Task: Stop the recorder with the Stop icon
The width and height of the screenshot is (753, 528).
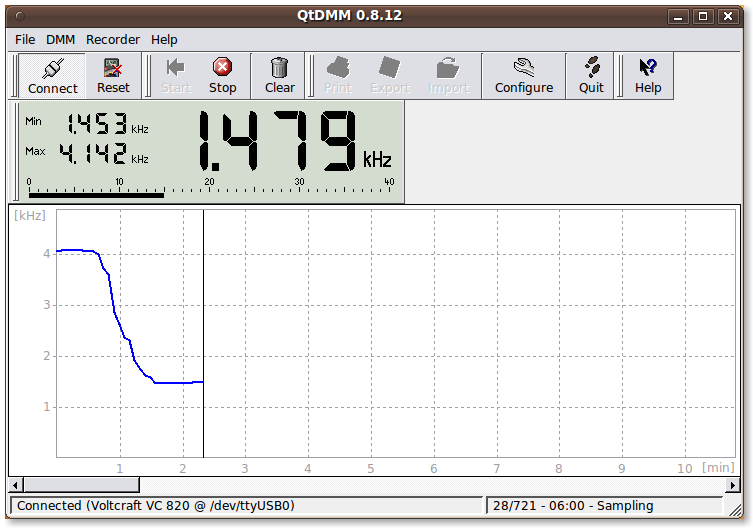Action: coord(222,68)
